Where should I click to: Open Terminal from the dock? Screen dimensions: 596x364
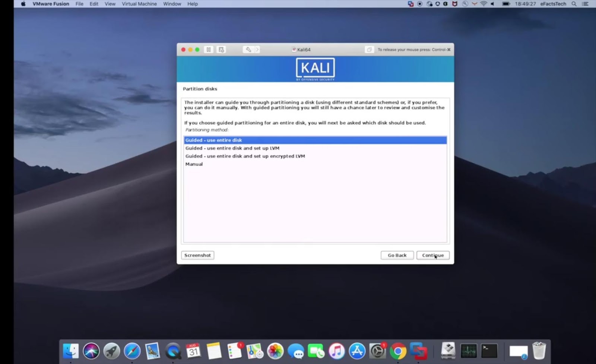[489, 351]
